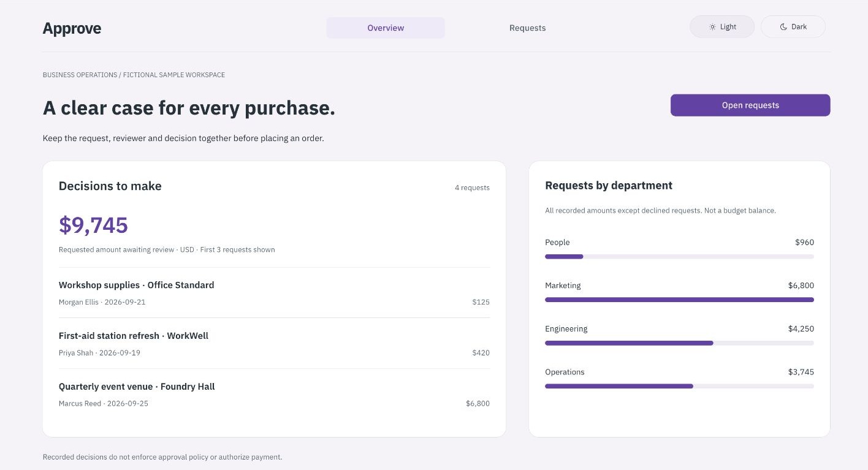Viewport: 868px width, 470px height.
Task: Click the $420 amount
Action: tap(481, 353)
